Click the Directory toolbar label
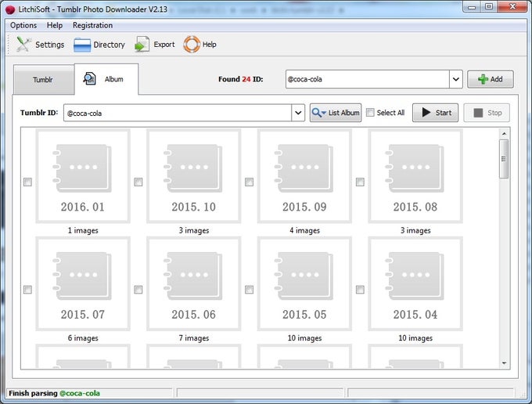 pos(110,45)
